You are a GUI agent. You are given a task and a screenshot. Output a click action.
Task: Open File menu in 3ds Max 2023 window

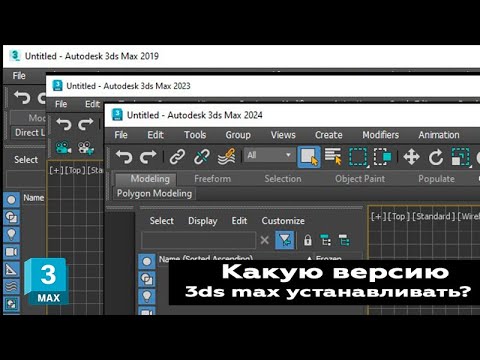(x=61, y=104)
